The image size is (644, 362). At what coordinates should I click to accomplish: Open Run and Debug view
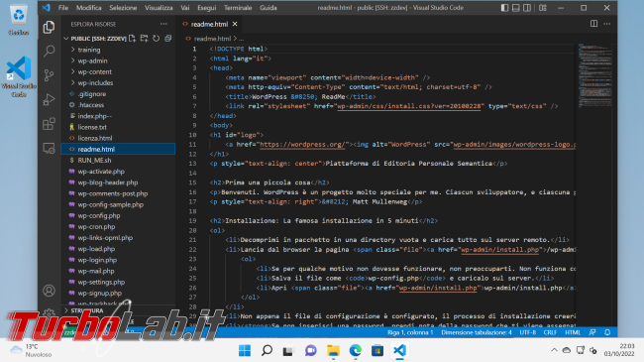click(x=49, y=99)
